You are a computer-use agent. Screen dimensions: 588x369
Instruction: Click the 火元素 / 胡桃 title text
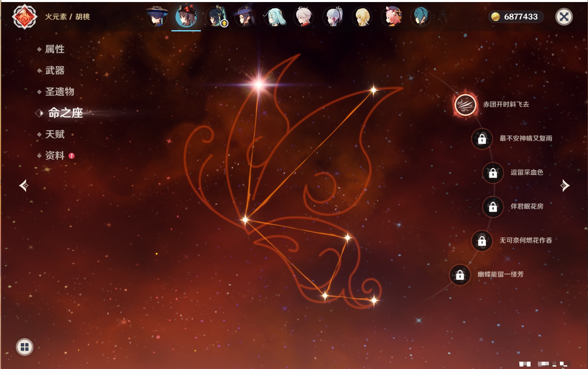pos(67,17)
